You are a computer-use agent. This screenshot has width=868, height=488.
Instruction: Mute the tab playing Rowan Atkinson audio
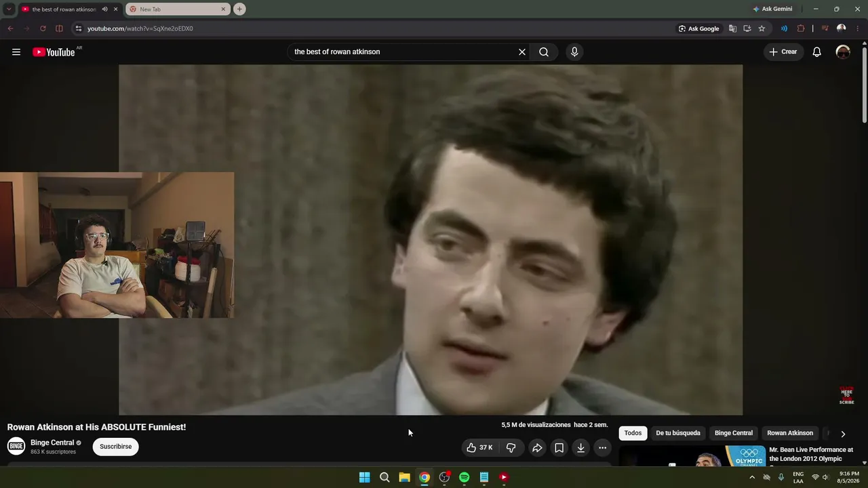pyautogui.click(x=104, y=9)
